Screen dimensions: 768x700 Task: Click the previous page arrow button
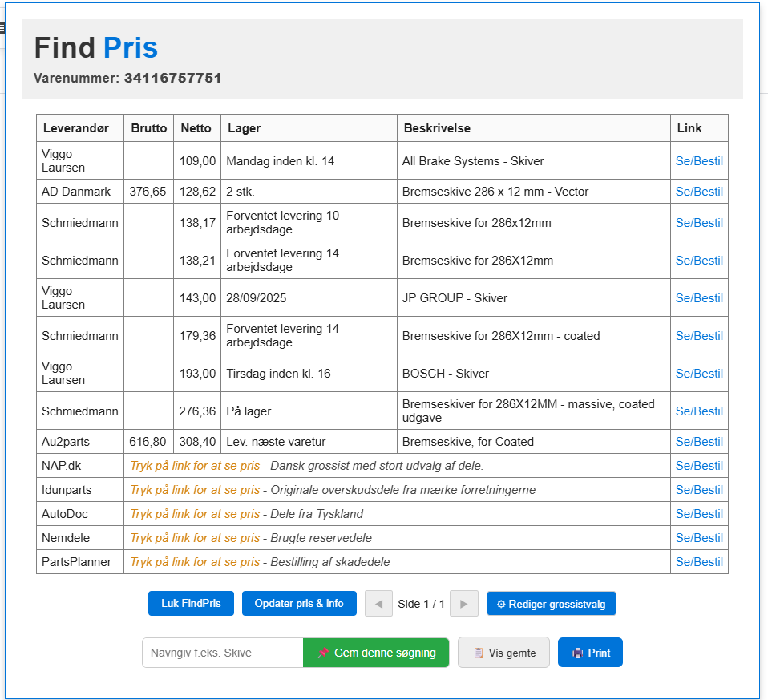pos(378,604)
